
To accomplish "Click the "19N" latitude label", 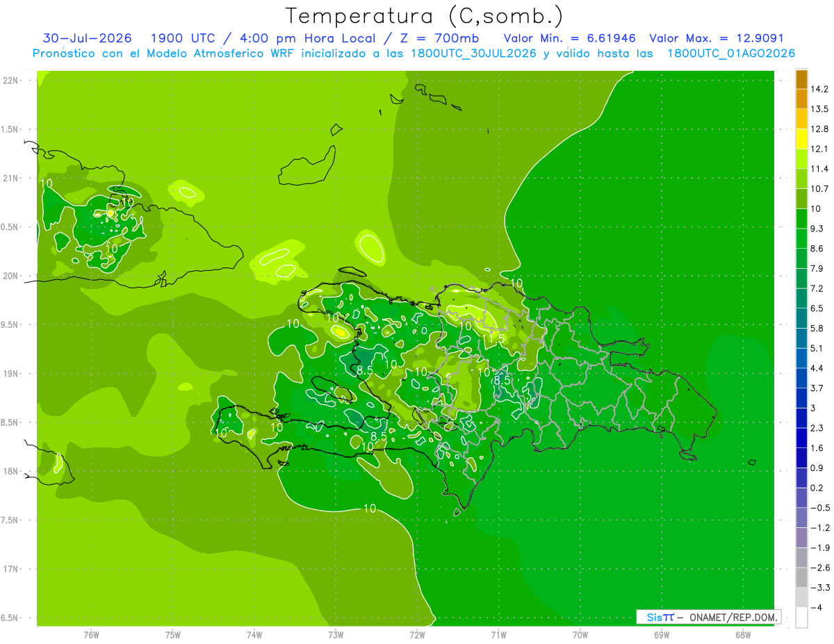I will tap(10, 374).
